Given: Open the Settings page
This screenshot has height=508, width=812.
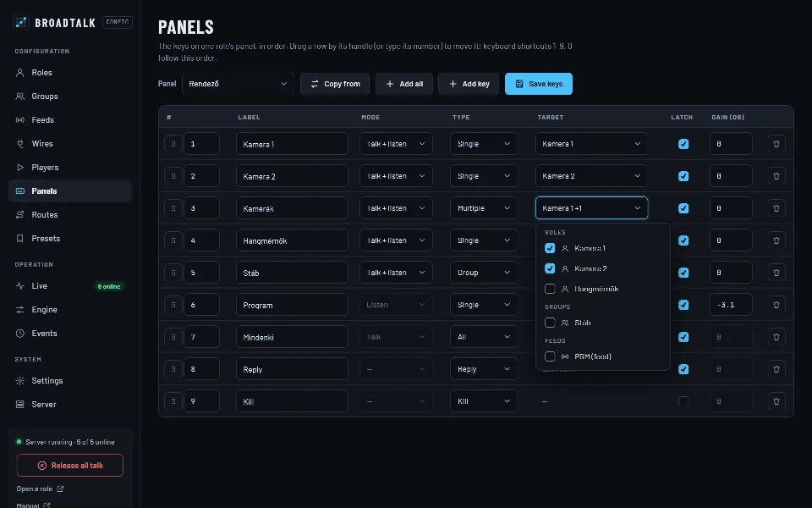Looking at the screenshot, I should tap(70, 381).
